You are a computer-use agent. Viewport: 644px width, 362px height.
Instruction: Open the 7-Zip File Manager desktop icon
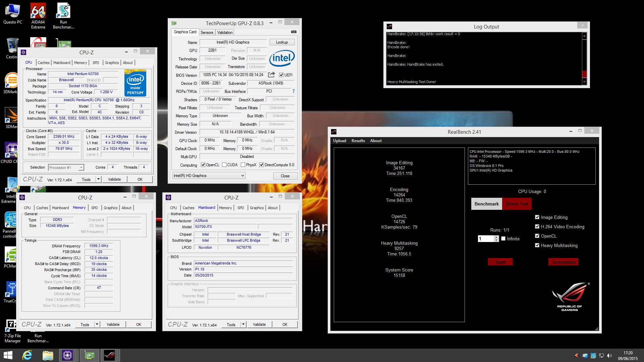coord(12,331)
